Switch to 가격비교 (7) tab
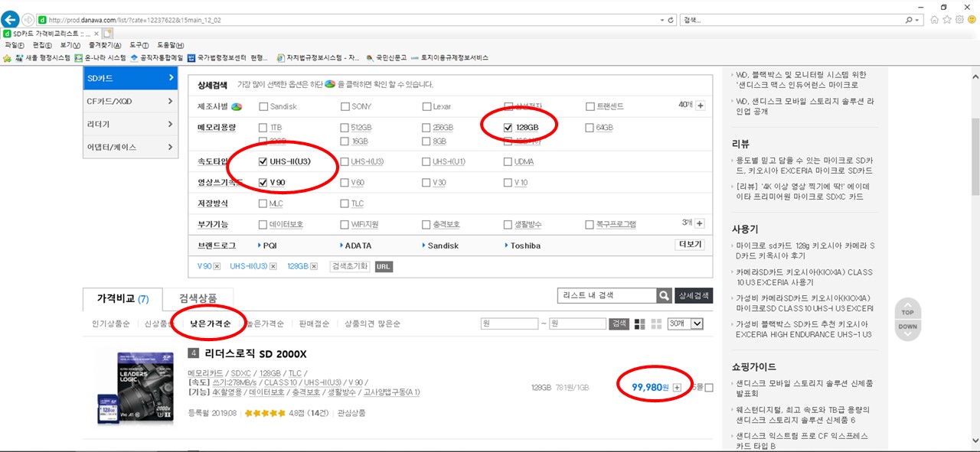980x452 pixels. 122,298
